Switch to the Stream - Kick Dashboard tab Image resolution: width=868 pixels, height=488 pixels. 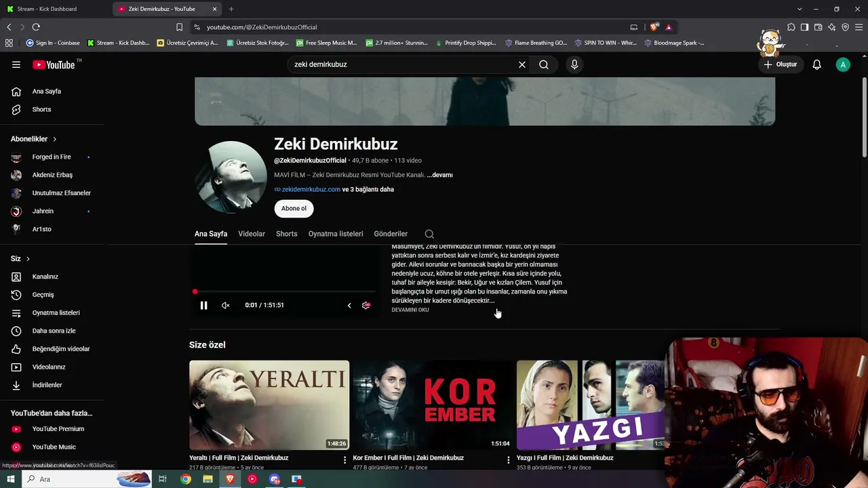56,9
